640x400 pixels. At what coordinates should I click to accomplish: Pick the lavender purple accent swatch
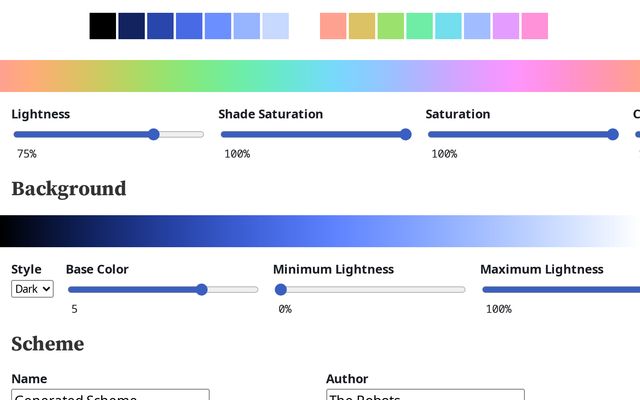pos(506,26)
